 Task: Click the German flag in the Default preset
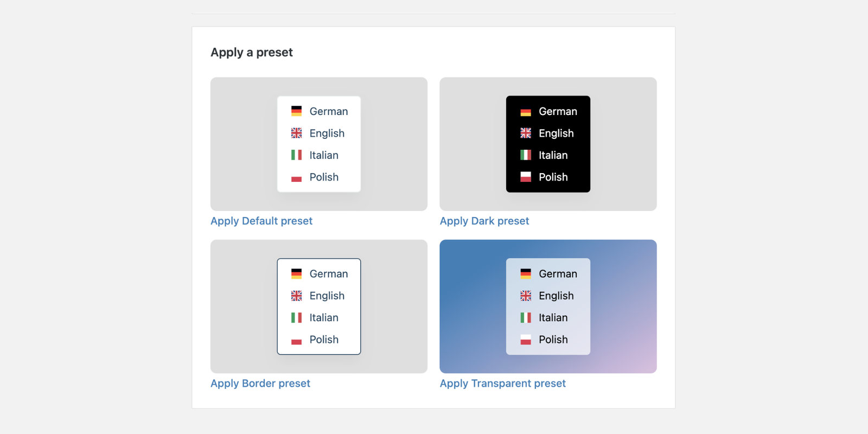click(296, 111)
